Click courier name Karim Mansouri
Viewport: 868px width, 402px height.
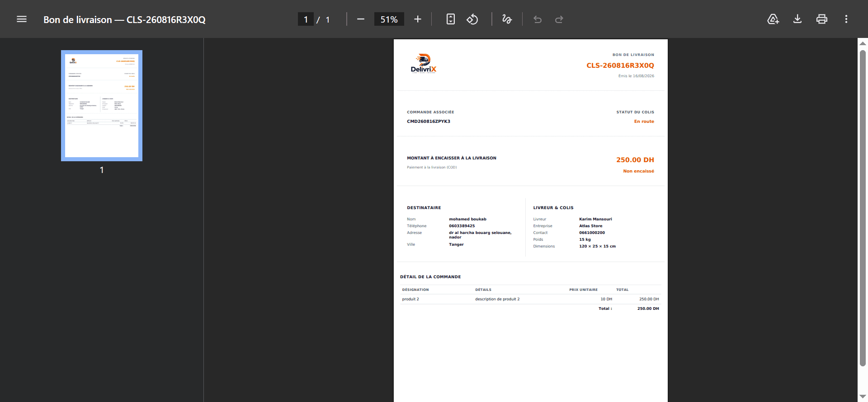[595, 219]
